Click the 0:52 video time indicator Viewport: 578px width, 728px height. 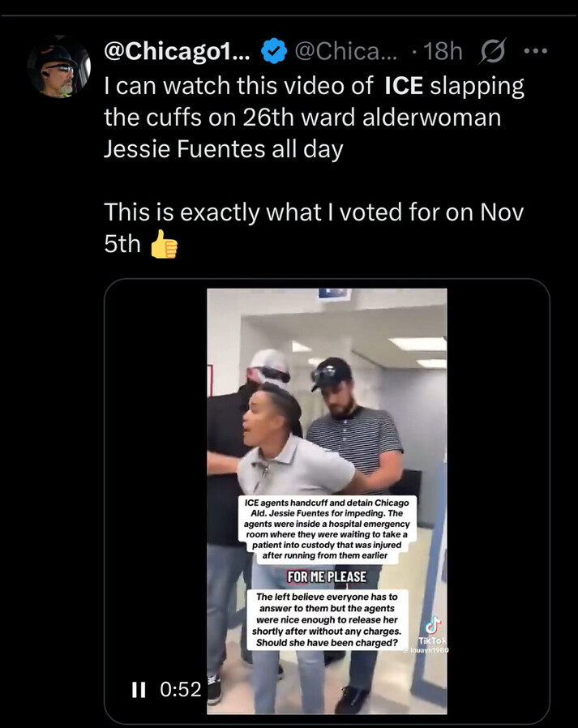[x=181, y=689]
